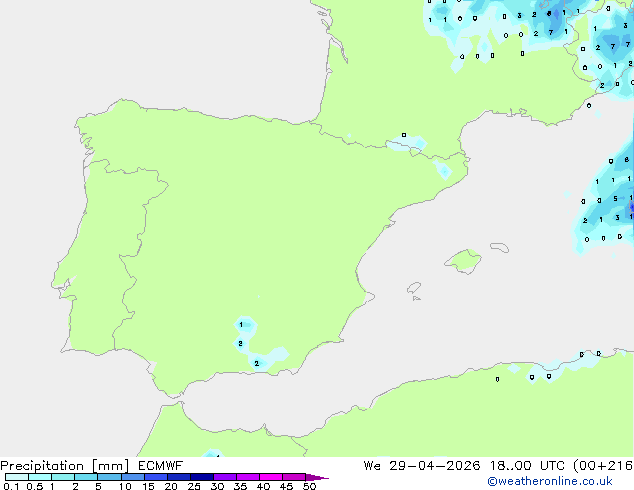Click the "50" legend scale value
The width and height of the screenshot is (634, 490).
click(309, 486)
